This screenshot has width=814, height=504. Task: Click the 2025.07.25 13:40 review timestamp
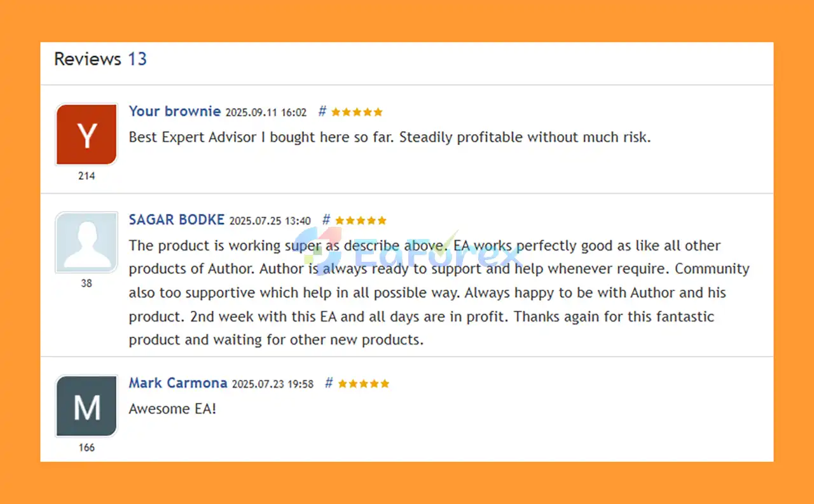(270, 221)
